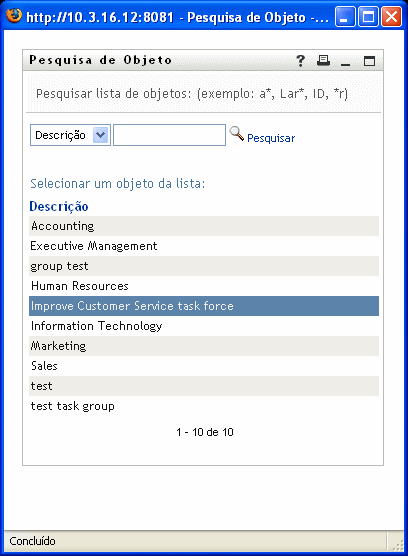Click the printer icon in portlet header
Image resolution: width=408 pixels, height=556 pixels.
(x=323, y=61)
